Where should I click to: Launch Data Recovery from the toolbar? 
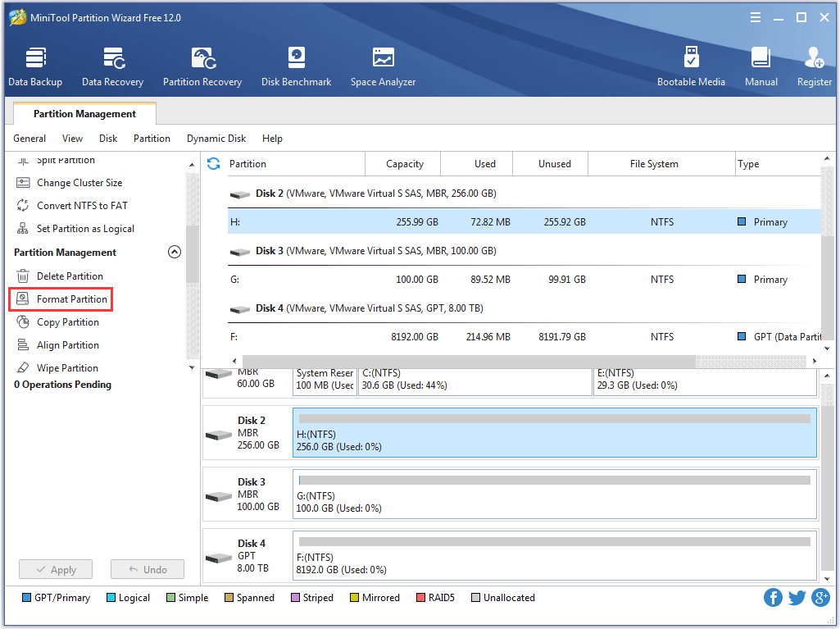click(112, 66)
